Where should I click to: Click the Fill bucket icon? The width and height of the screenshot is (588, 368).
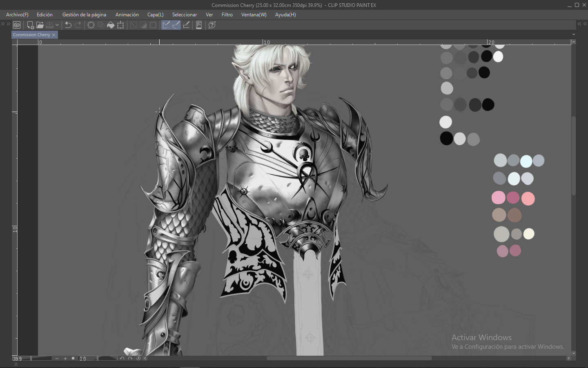111,25
